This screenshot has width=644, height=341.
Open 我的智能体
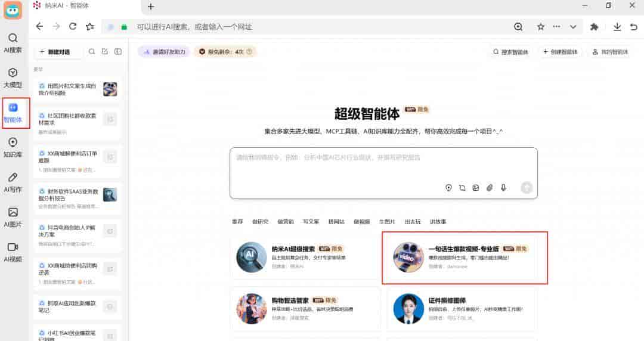coord(611,52)
